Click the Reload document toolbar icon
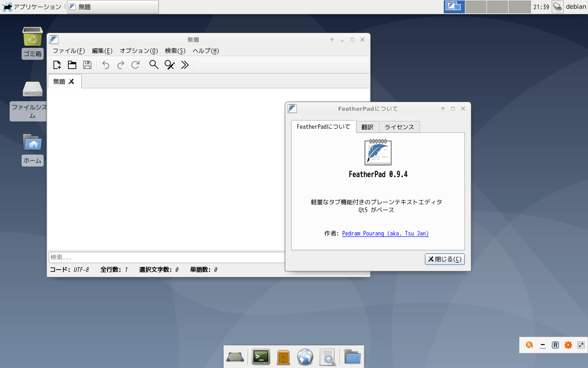This screenshot has height=368, width=588. pos(135,65)
